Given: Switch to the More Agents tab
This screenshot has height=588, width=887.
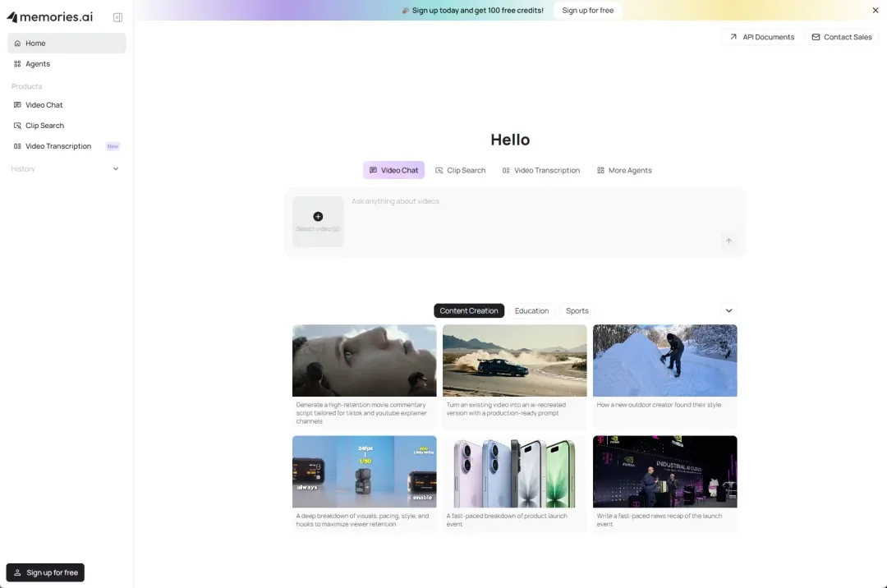Looking at the screenshot, I should click(624, 170).
